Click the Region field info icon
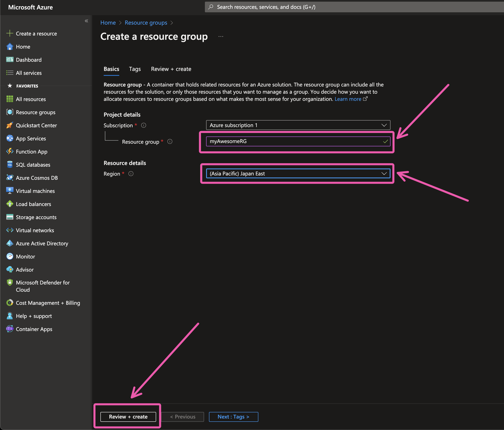Screen dimensions: 504x430 (x=131, y=174)
